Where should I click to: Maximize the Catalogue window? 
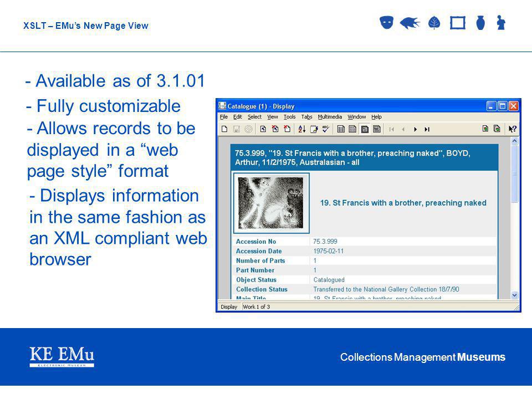(x=503, y=106)
